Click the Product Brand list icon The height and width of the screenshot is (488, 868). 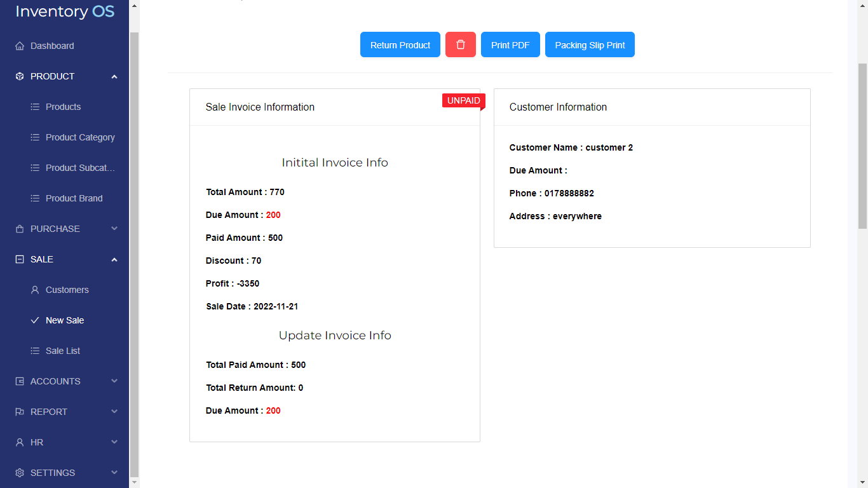(35, 198)
